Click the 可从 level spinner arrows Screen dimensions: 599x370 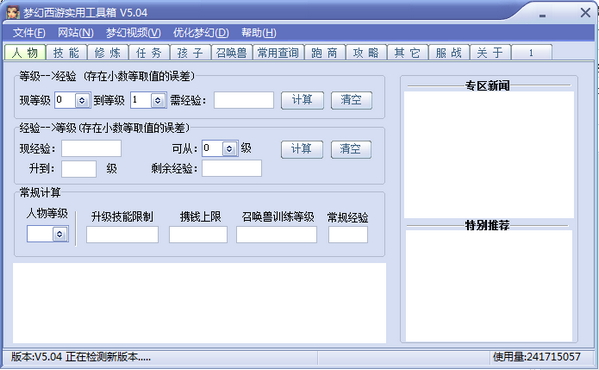(x=229, y=149)
